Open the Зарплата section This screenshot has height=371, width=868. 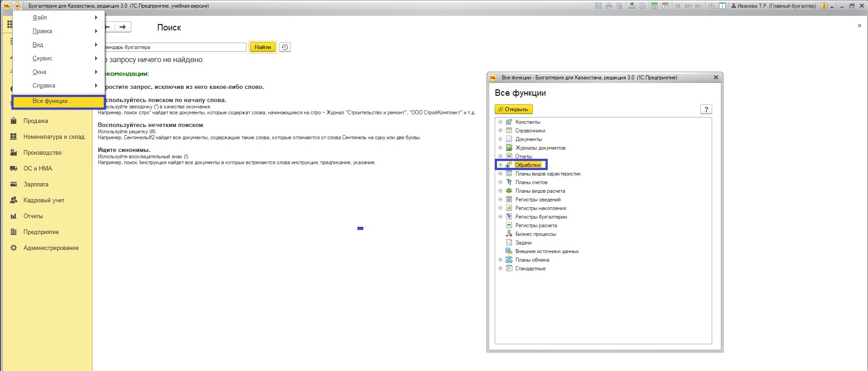pyautogui.click(x=29, y=185)
